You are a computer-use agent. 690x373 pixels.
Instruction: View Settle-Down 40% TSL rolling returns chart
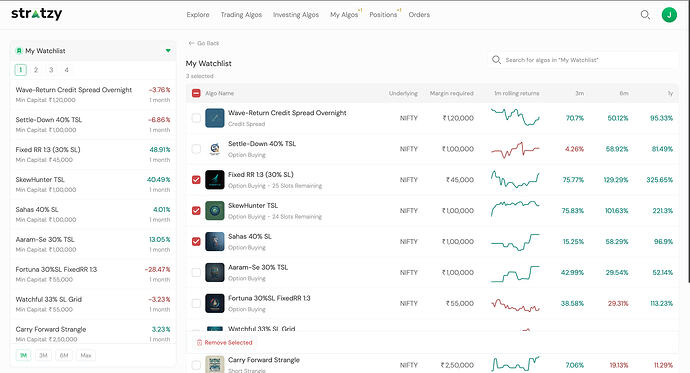point(515,150)
